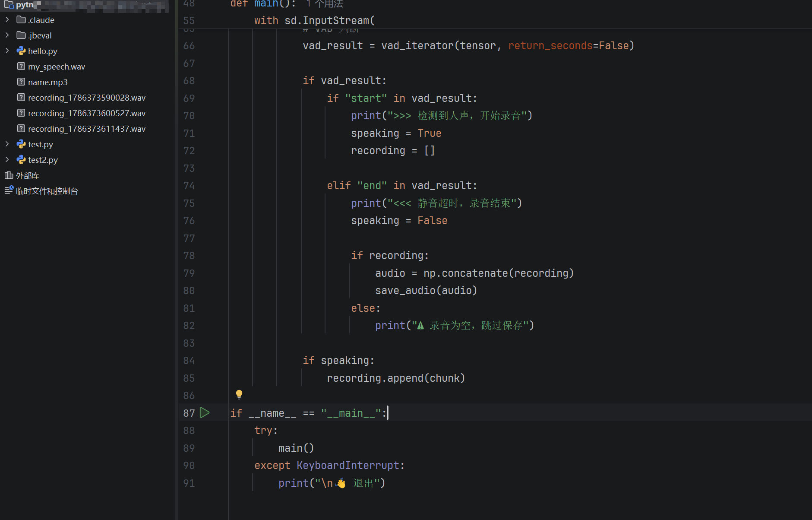The image size is (812, 520).
Task: Click "if recording:" on line 78
Action: click(390, 256)
